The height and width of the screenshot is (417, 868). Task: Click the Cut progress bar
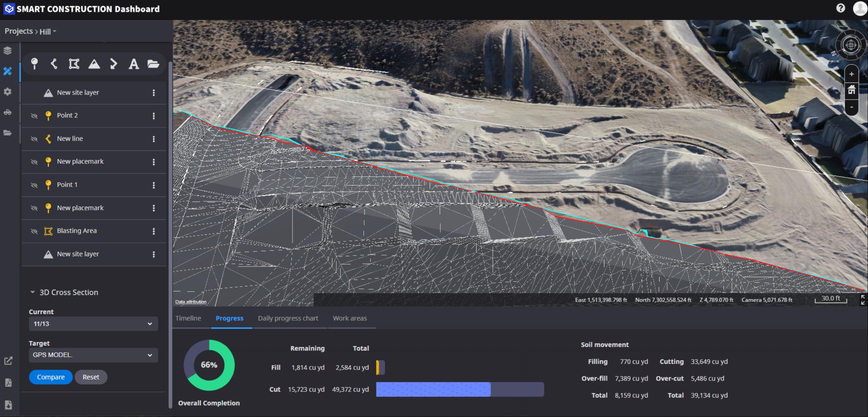(460, 389)
